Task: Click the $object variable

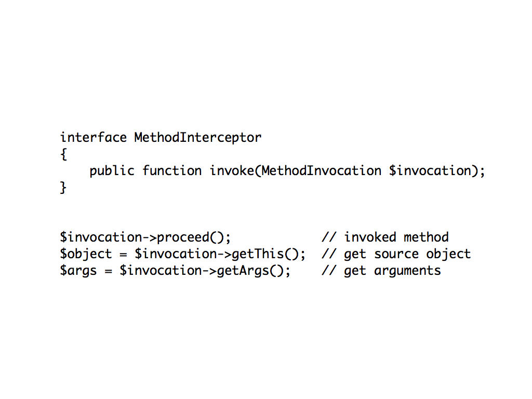Action: point(86,254)
